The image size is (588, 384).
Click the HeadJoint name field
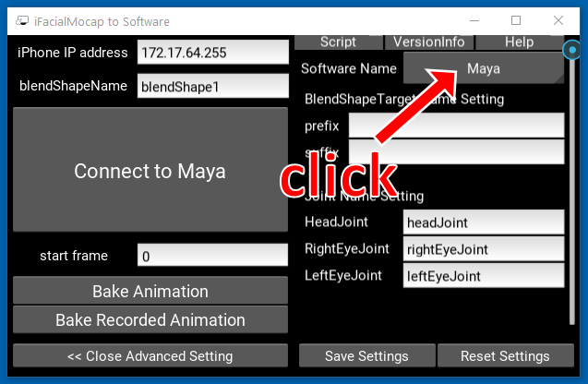click(x=484, y=222)
